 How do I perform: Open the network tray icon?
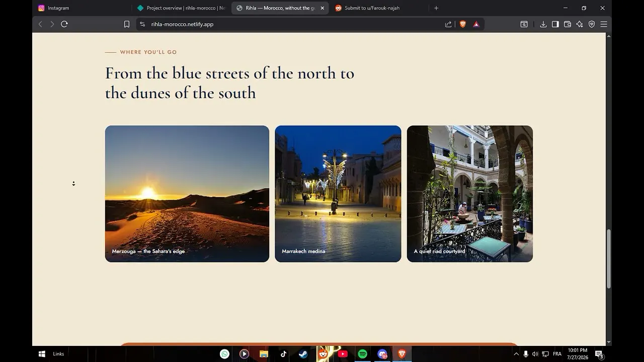click(x=545, y=354)
